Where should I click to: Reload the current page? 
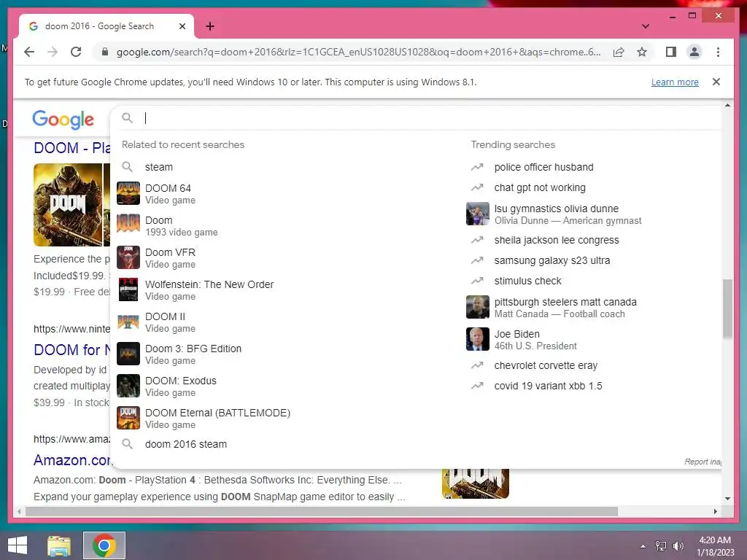pos(76,52)
